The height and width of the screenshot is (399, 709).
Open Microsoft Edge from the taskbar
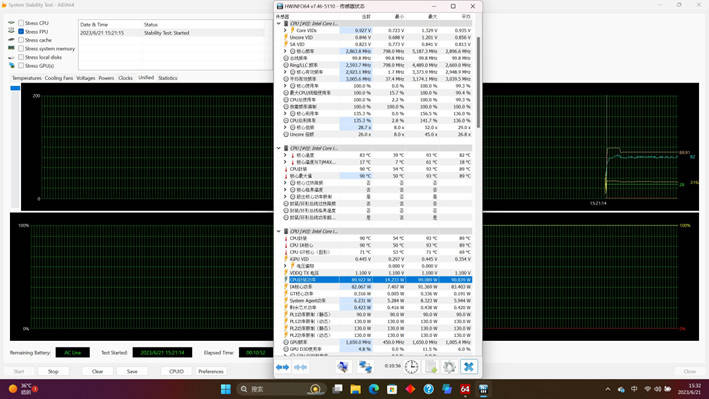[373, 389]
